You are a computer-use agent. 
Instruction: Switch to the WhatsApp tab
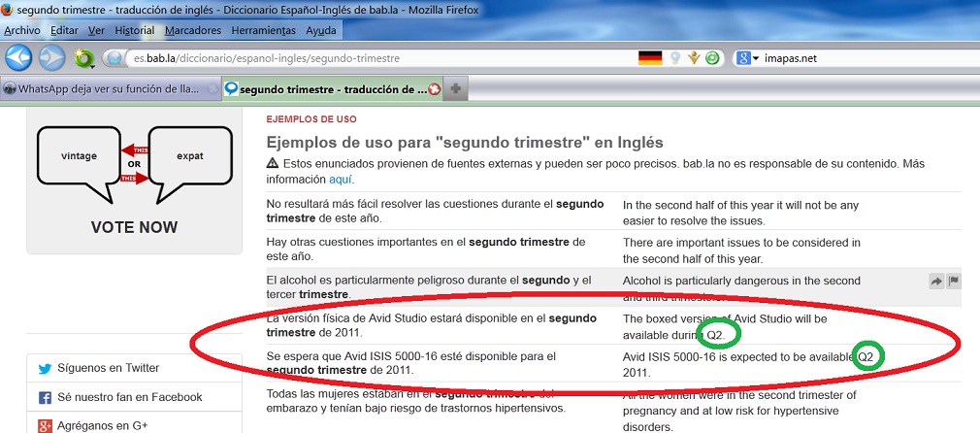pos(109,88)
